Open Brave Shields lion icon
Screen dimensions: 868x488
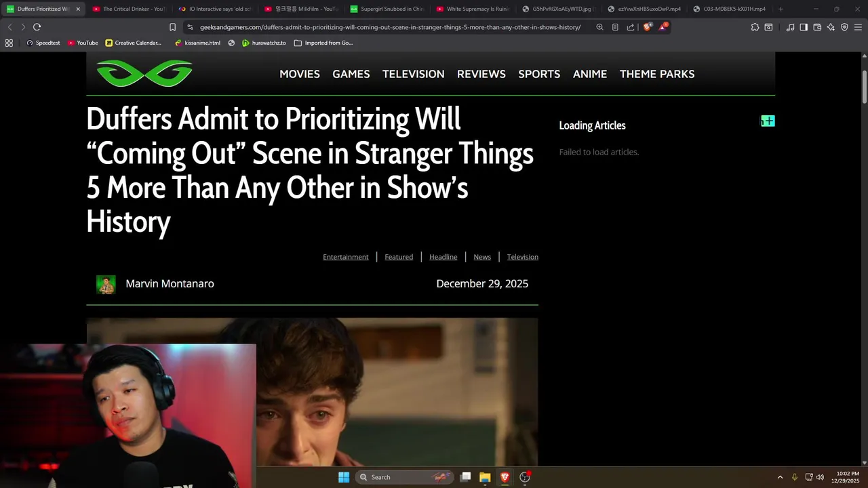point(648,27)
